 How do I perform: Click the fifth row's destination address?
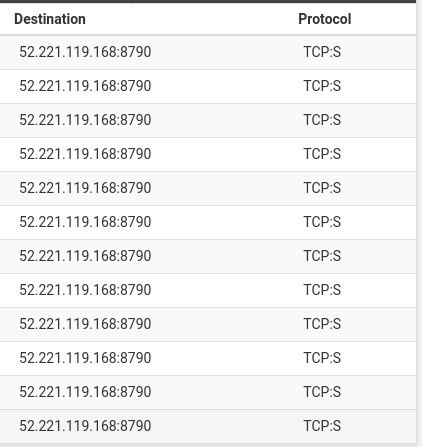coord(85,188)
